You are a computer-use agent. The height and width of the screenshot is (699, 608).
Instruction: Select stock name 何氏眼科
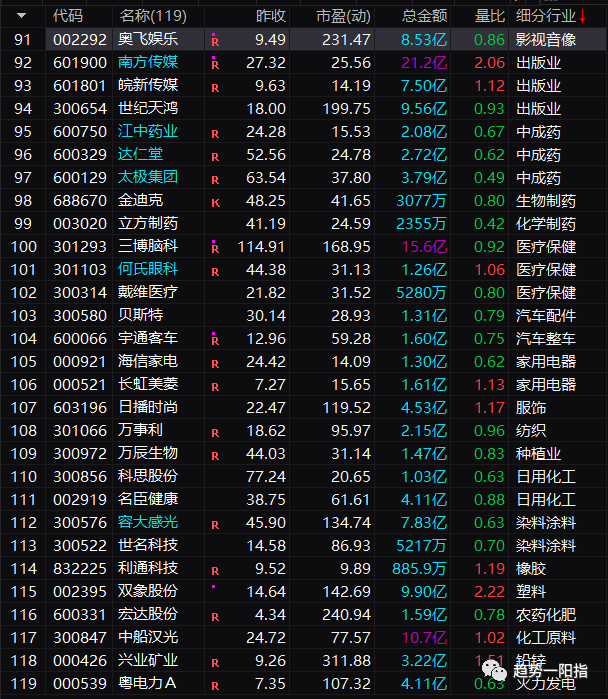click(x=148, y=269)
